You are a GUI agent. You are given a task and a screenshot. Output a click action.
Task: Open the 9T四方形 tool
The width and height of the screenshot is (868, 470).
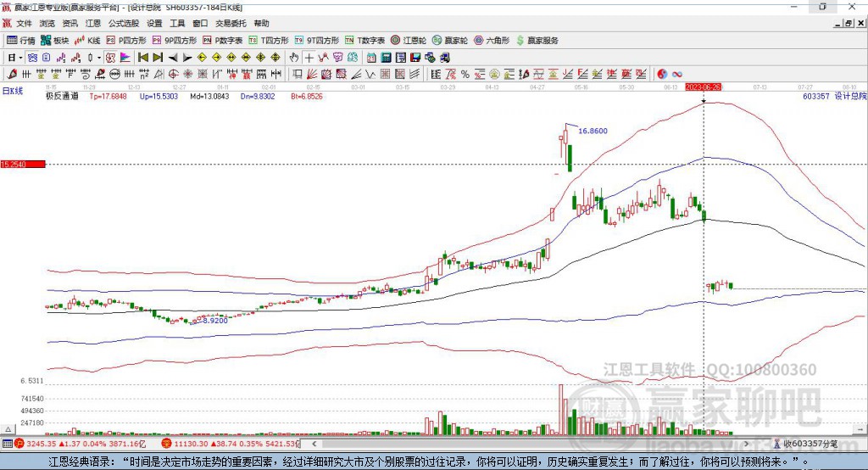[316, 41]
